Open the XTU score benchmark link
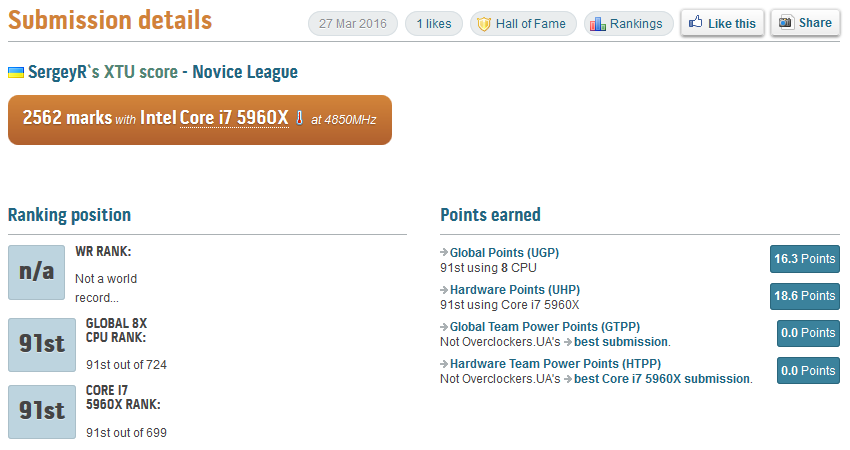 point(140,72)
